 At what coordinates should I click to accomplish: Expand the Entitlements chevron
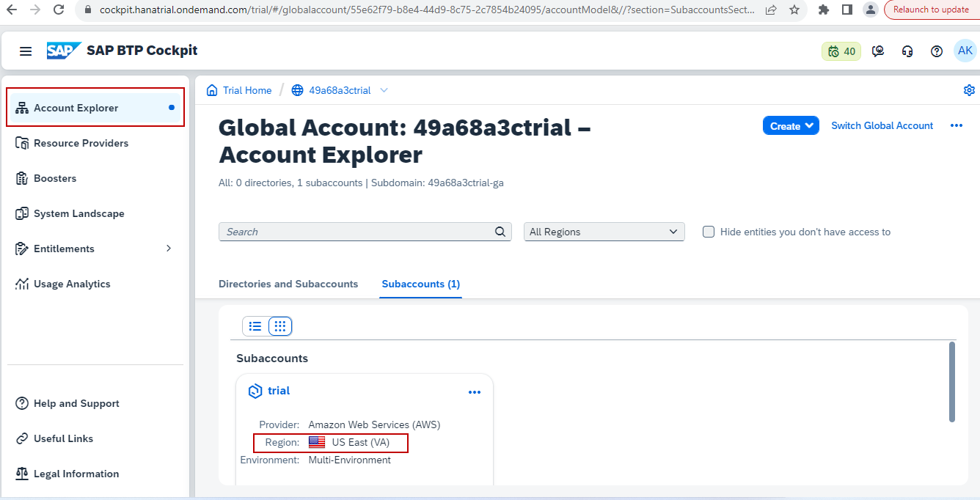[169, 249]
